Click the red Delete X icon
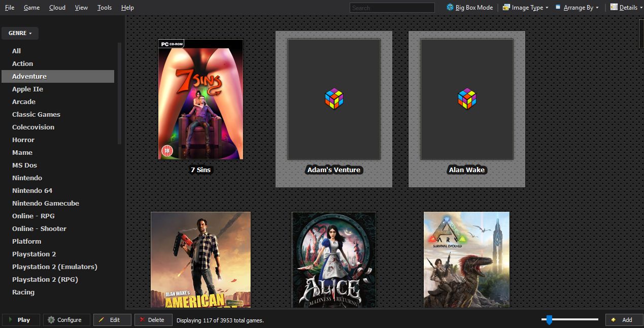644x328 pixels. tap(142, 320)
